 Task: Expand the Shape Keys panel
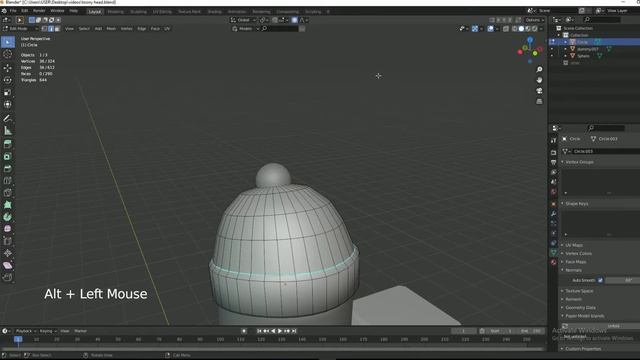[576, 204]
